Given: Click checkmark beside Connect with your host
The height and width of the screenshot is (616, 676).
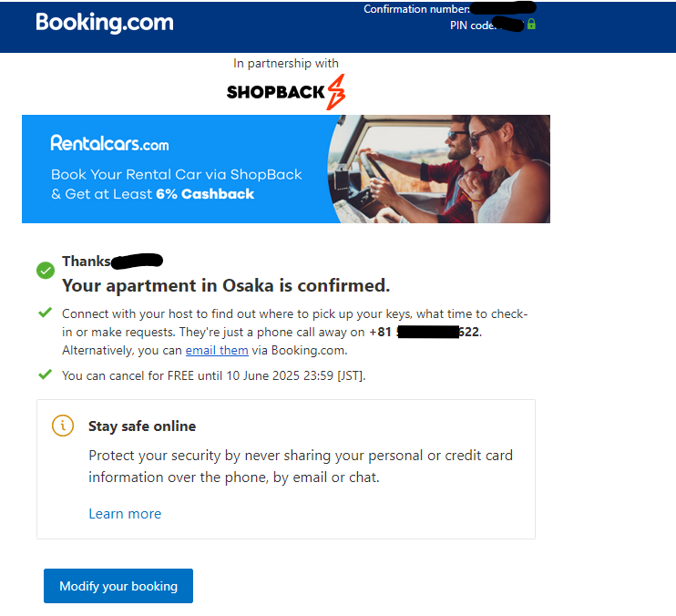Looking at the screenshot, I should click(x=45, y=312).
